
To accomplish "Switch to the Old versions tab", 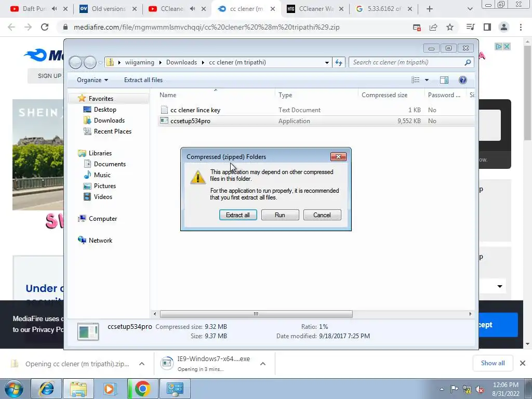I will [x=109, y=9].
